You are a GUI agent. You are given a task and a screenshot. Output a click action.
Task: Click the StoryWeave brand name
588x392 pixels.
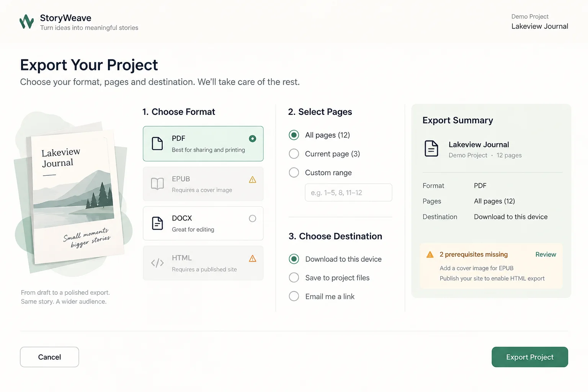(x=65, y=18)
